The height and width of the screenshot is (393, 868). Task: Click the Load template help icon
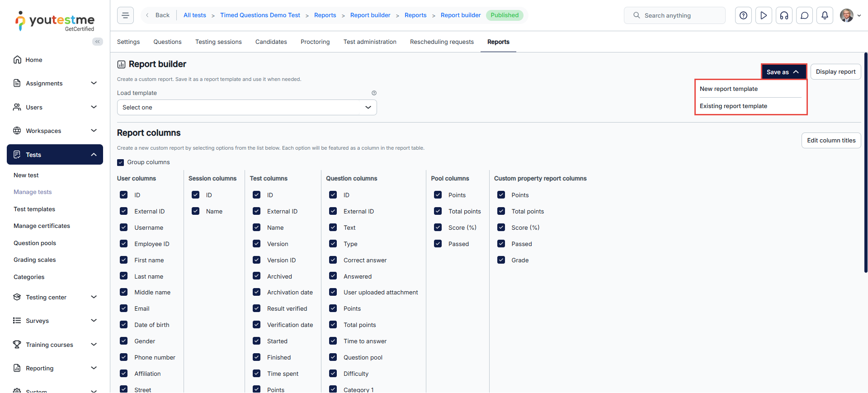pyautogui.click(x=374, y=93)
